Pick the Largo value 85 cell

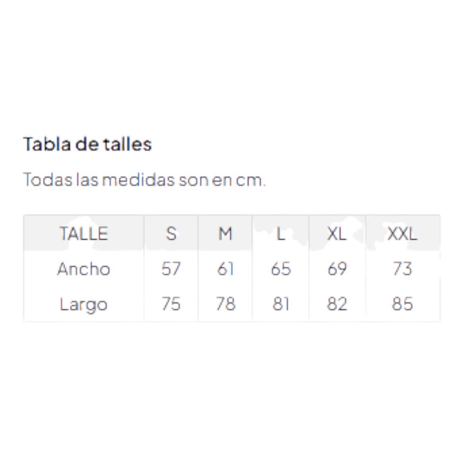click(x=402, y=304)
